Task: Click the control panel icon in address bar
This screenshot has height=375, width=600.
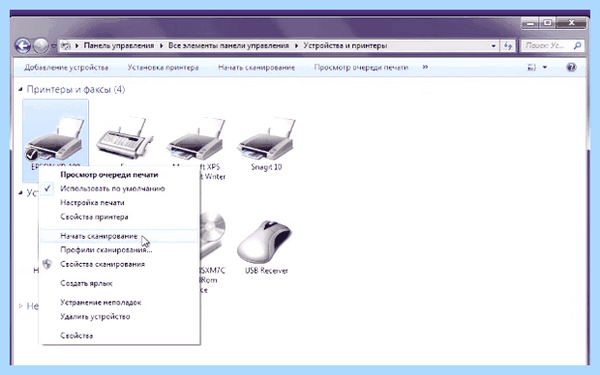Action: click(66, 46)
